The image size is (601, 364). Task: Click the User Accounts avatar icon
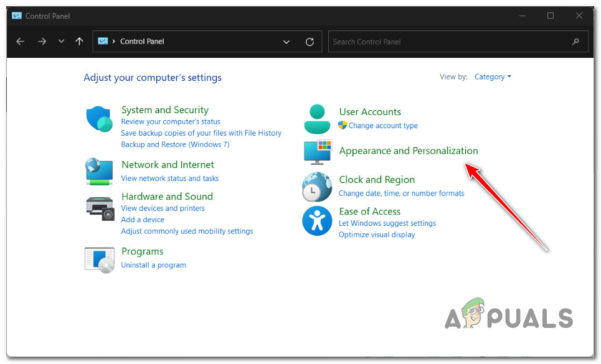coord(317,119)
